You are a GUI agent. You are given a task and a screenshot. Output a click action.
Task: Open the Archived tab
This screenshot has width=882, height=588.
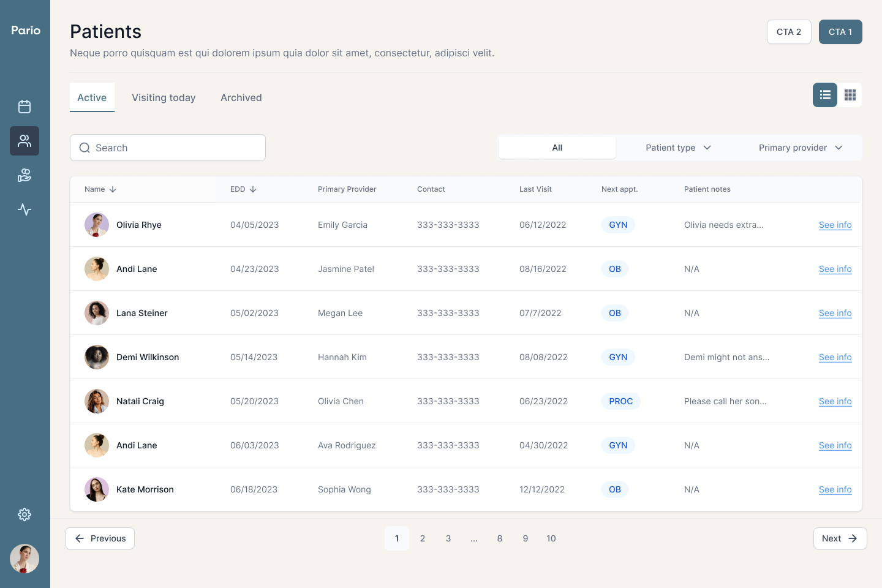pos(241,98)
